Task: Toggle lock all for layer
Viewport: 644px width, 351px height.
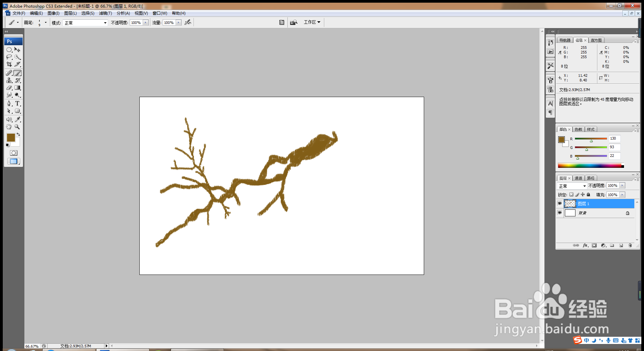Action: pos(588,194)
